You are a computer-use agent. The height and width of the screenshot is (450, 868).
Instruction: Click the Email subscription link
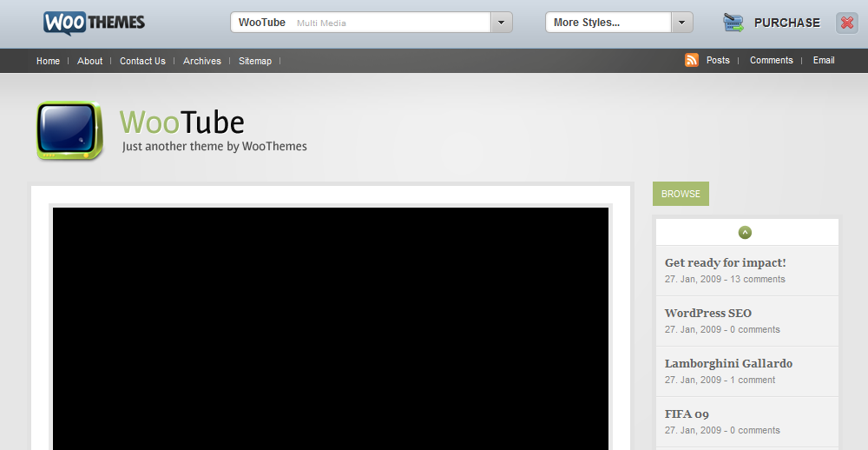tap(823, 61)
